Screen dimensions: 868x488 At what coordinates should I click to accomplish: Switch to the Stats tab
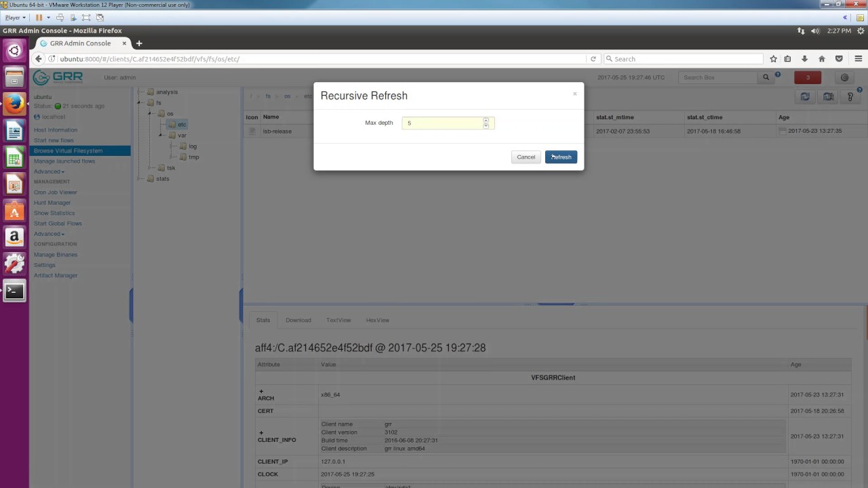pyautogui.click(x=263, y=320)
